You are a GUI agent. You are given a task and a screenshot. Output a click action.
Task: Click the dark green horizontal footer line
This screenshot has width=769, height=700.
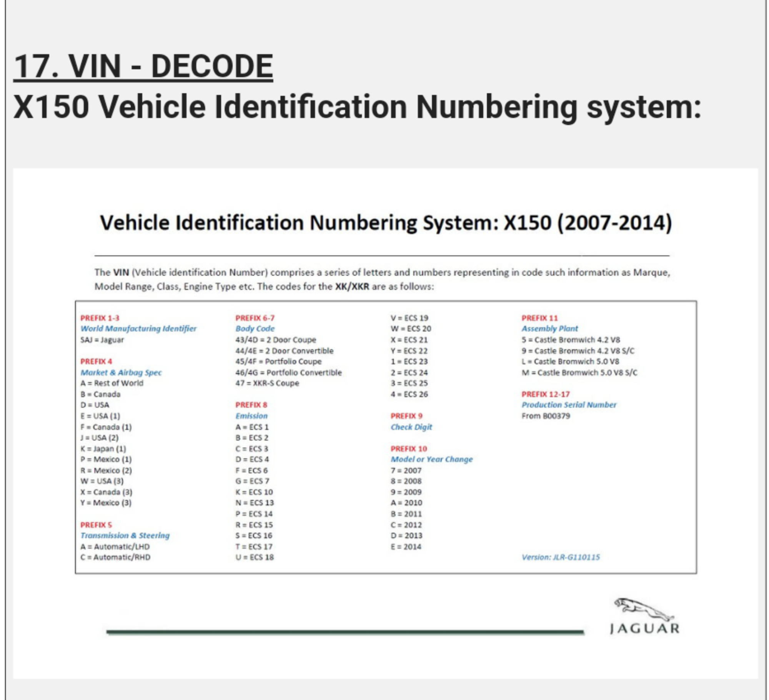[x=345, y=632]
